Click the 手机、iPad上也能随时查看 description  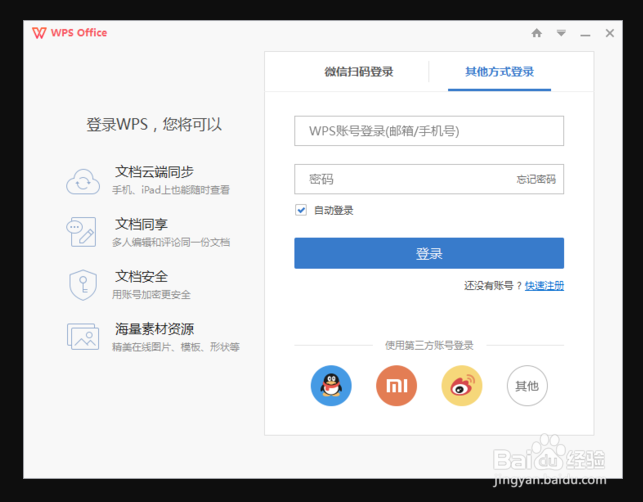click(x=171, y=190)
